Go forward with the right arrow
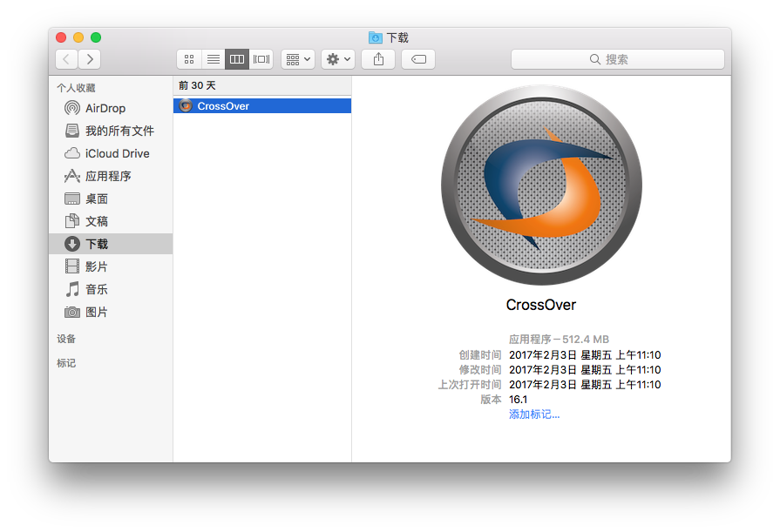This screenshot has height=532, width=780. [90, 59]
